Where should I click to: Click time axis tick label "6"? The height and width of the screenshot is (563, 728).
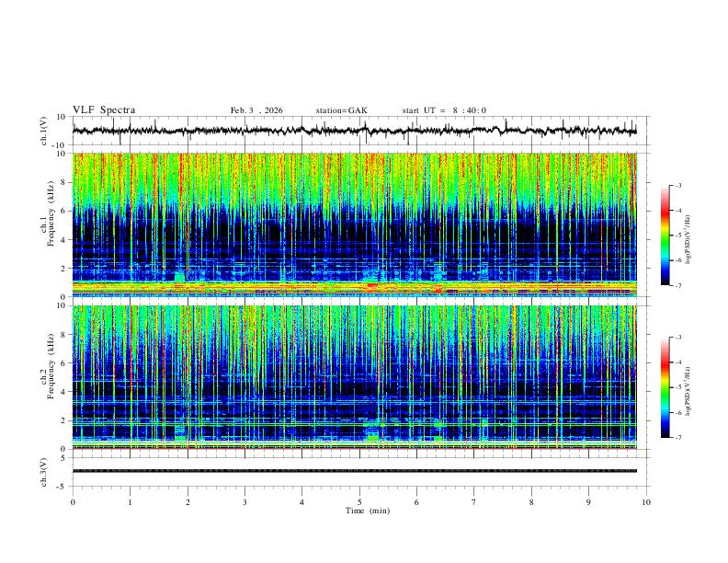pyautogui.click(x=416, y=502)
